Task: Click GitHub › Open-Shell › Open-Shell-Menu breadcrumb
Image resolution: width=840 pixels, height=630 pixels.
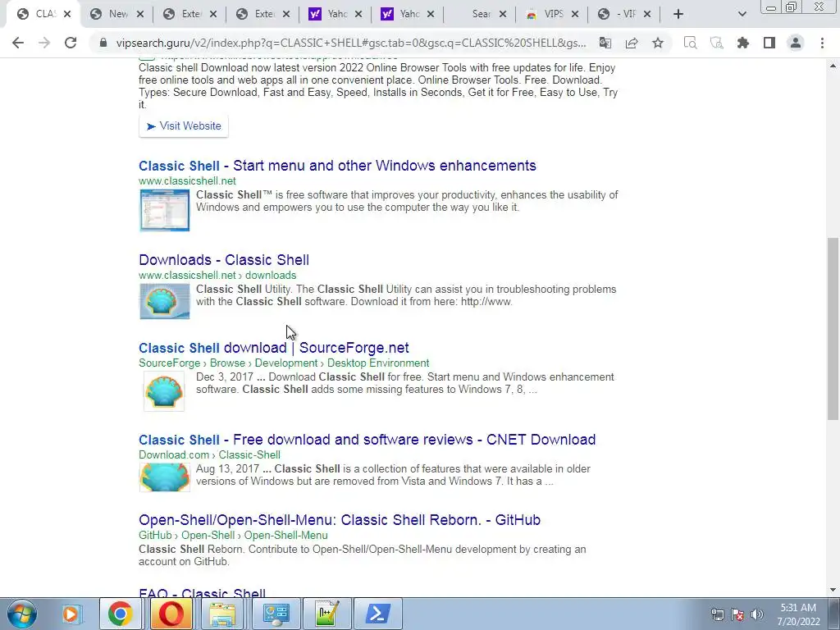Action: click(233, 535)
